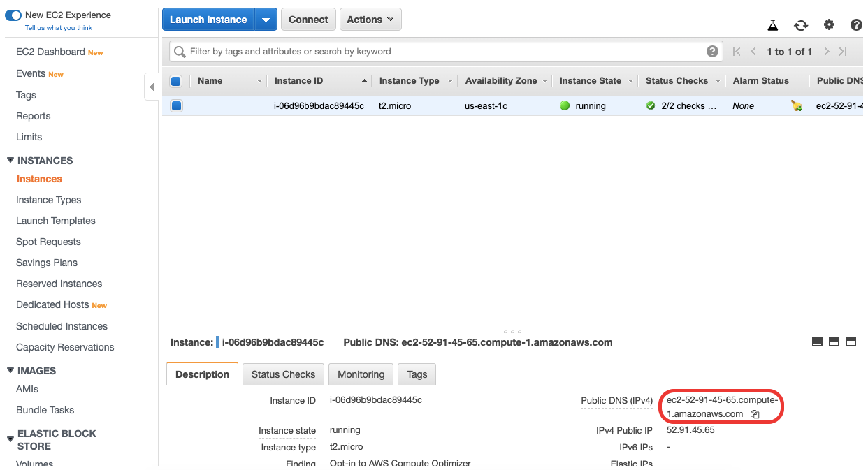The image size is (868, 470).
Task: Switch to the Monitoring tab
Action: 361,374
